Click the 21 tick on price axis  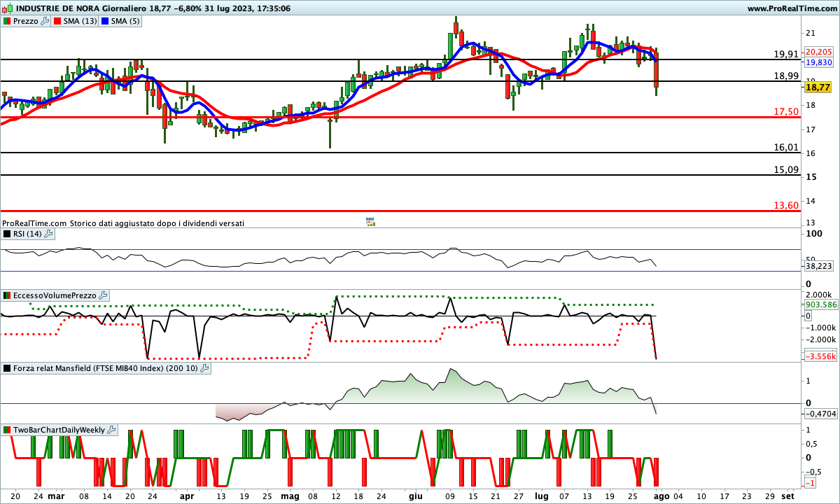pos(810,33)
